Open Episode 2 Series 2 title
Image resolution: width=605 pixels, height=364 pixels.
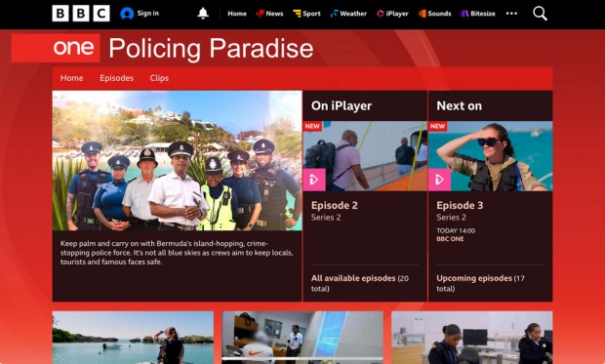335,205
